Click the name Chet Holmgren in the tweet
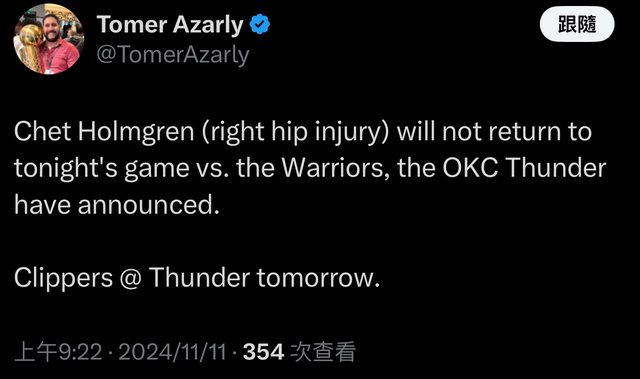 tap(104, 132)
